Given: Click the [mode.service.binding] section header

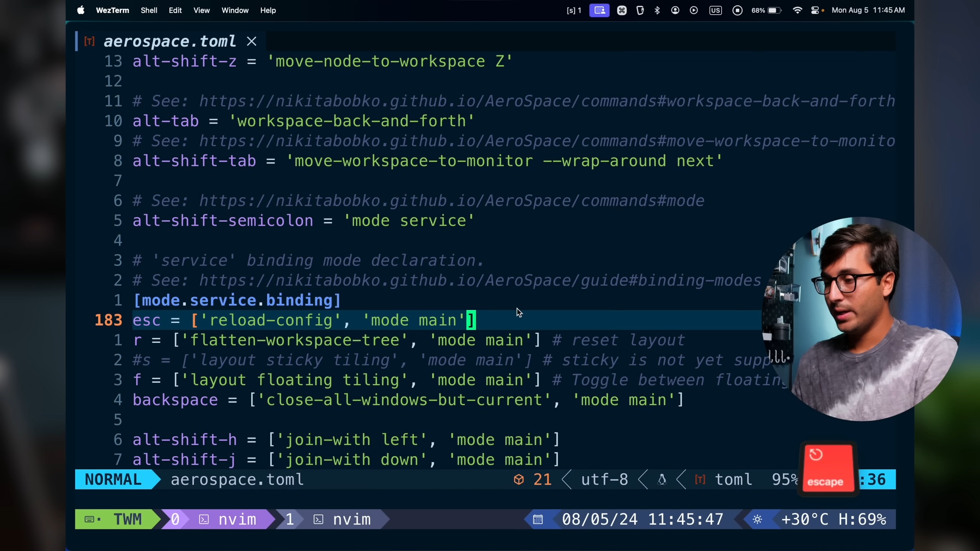Looking at the screenshot, I should pyautogui.click(x=237, y=300).
